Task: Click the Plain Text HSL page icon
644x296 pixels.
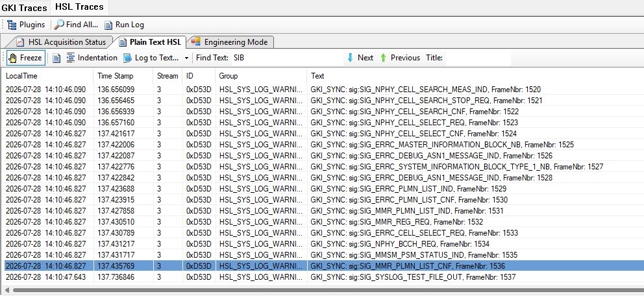Action: point(122,42)
